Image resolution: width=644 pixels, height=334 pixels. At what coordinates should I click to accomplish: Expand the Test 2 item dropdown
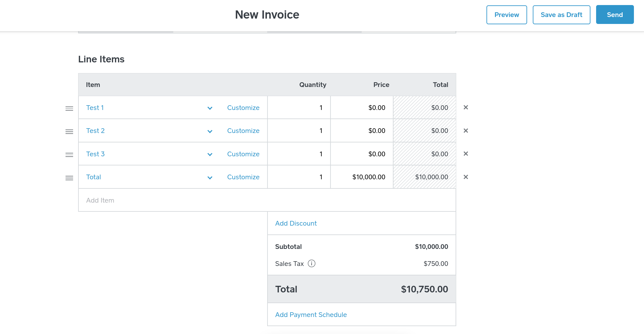pos(210,131)
